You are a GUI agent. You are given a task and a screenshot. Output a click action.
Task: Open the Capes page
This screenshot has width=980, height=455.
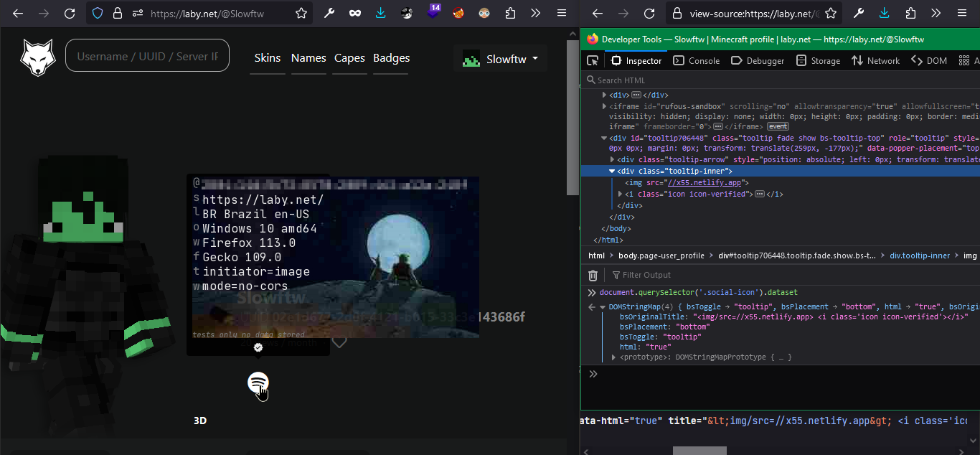click(x=349, y=58)
